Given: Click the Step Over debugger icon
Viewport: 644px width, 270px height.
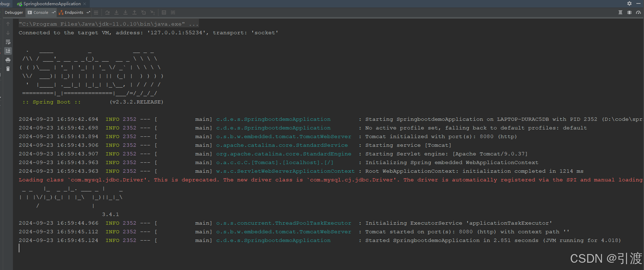Looking at the screenshot, I should point(107,12).
